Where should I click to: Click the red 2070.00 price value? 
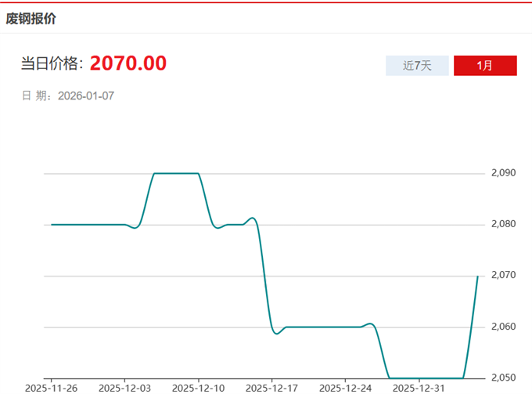tap(128, 63)
